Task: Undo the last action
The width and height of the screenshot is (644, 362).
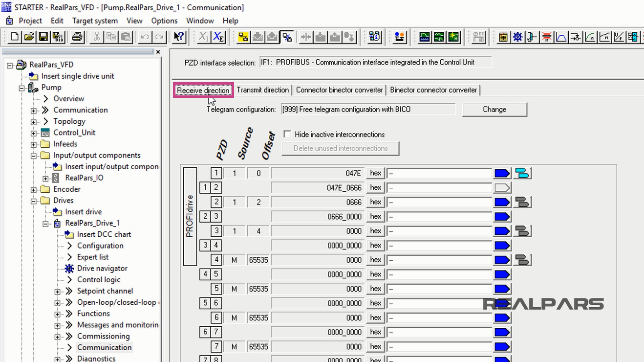Action: click(145, 36)
